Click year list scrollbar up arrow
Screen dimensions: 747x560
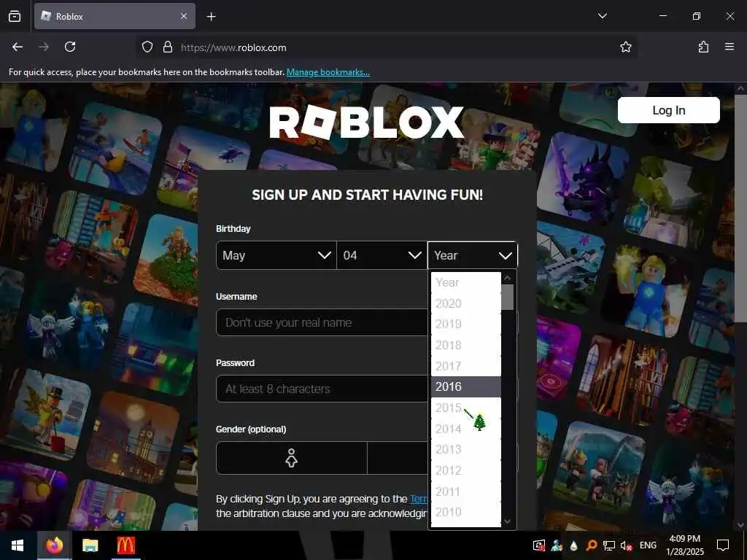click(508, 278)
